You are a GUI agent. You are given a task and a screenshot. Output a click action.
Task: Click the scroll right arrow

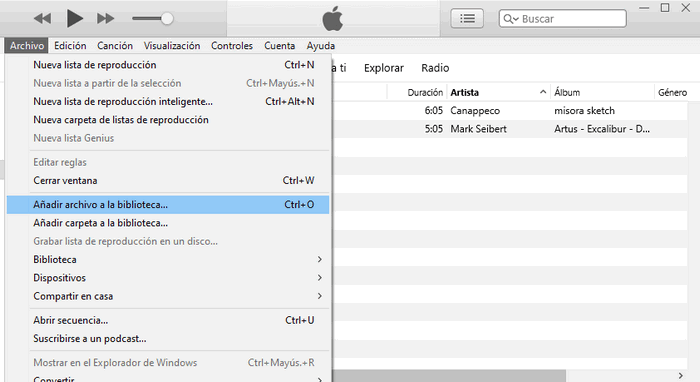click(680, 376)
